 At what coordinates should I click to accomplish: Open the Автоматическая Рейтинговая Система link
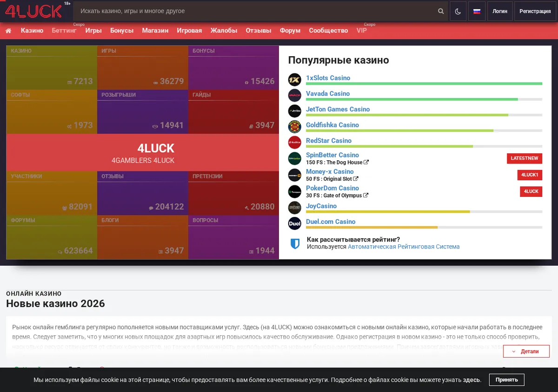point(404,247)
